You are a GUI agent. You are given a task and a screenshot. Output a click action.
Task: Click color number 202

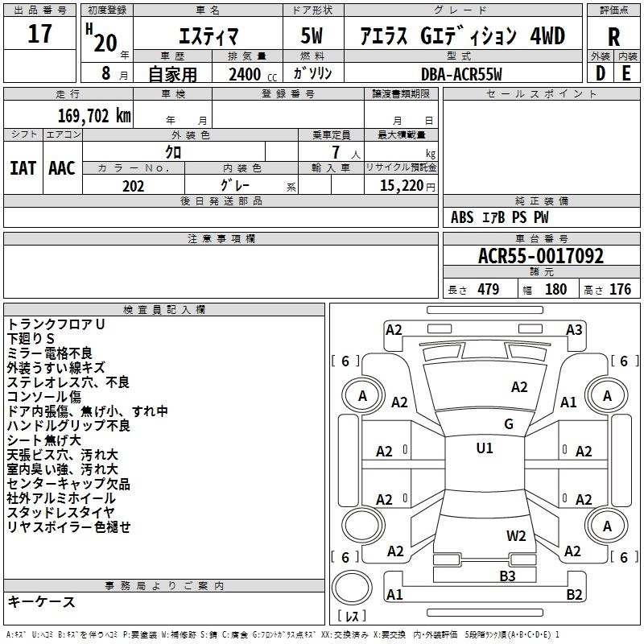click(x=133, y=186)
